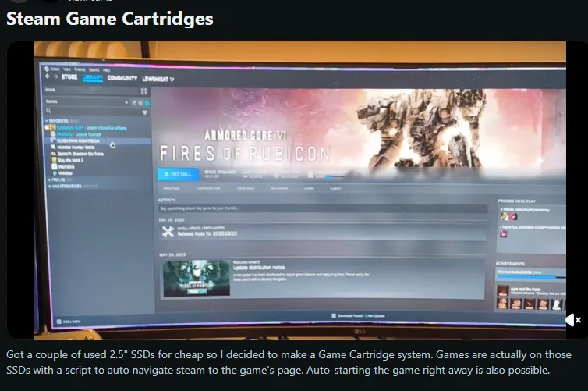Click the achievements progress bar
The height and width of the screenshot is (391, 588).
[532, 277]
